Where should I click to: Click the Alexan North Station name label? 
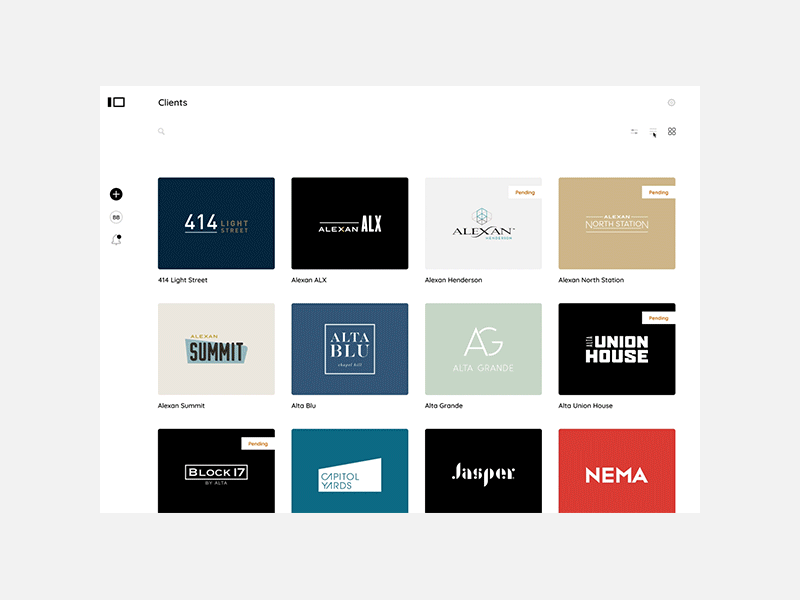(591, 280)
